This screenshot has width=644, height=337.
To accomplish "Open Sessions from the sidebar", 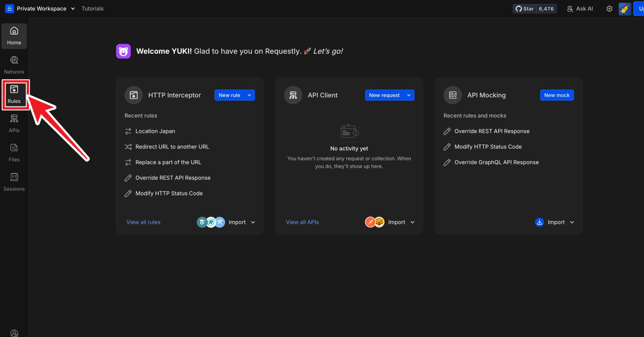I will click(14, 182).
